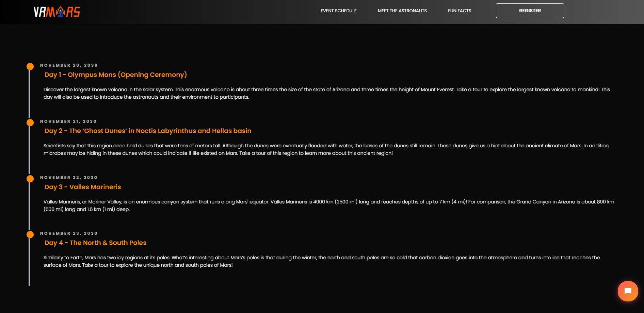Open the Event Schedule menu item
644x313 pixels.
(338, 11)
